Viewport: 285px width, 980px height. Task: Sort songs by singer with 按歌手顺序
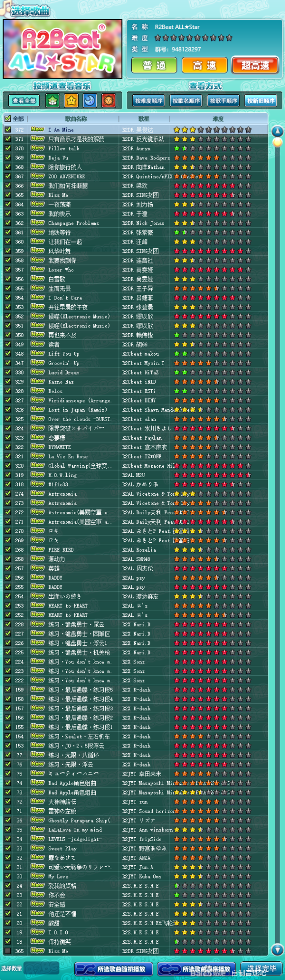click(x=224, y=101)
